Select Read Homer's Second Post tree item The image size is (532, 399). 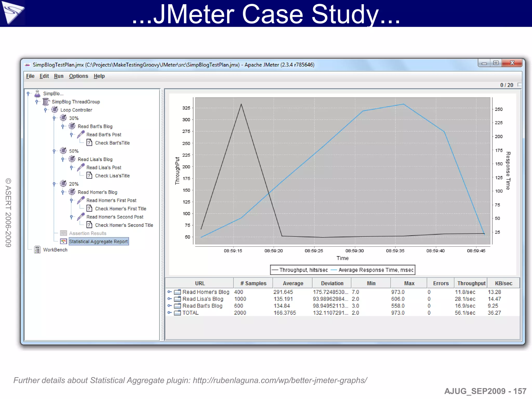(115, 217)
